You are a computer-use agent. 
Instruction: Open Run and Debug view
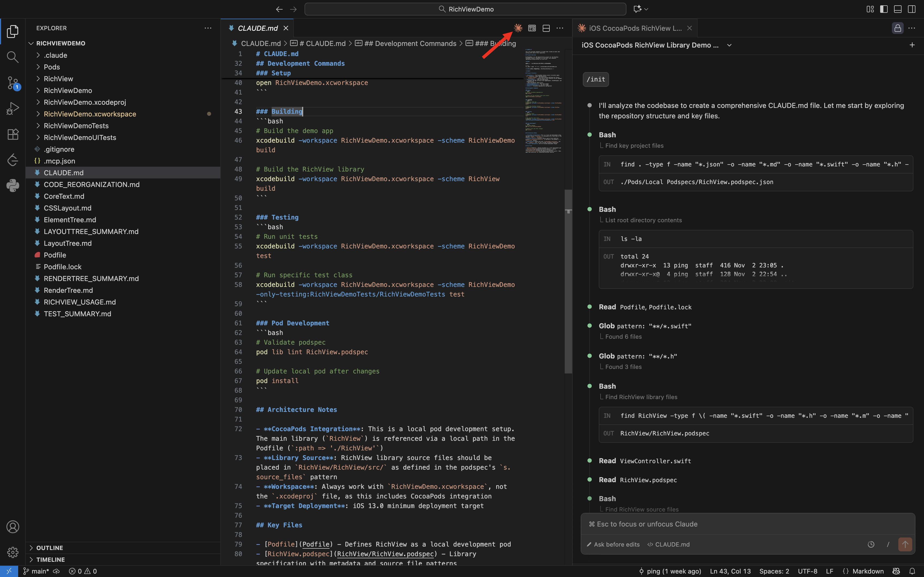click(x=13, y=108)
